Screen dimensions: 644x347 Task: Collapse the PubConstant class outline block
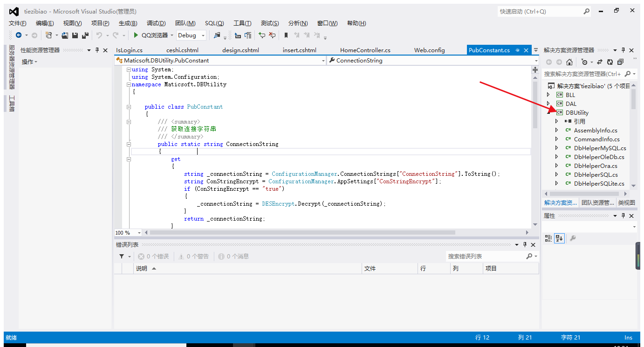coord(129,107)
